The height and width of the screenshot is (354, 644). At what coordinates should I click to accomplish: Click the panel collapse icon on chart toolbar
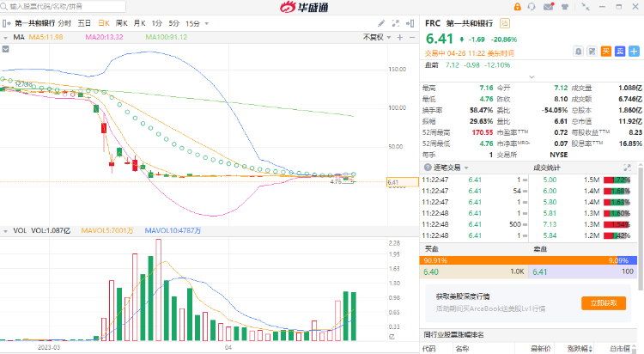coord(410,23)
